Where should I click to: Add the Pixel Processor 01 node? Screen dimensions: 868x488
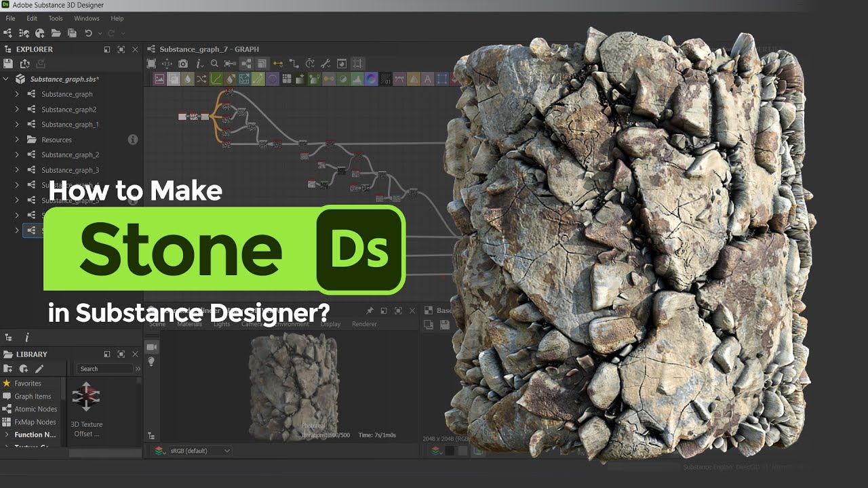pyautogui.click(x=385, y=79)
